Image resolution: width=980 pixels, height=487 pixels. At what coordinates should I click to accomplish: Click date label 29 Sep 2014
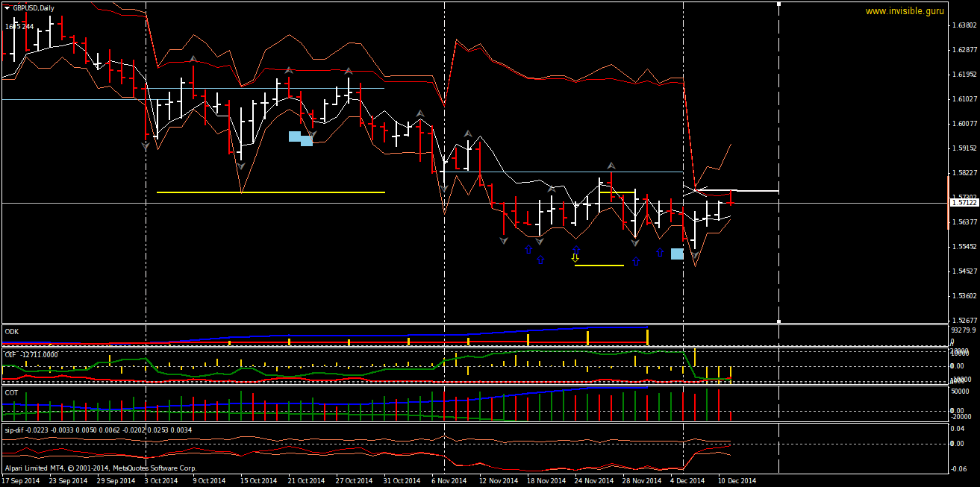click(x=116, y=481)
